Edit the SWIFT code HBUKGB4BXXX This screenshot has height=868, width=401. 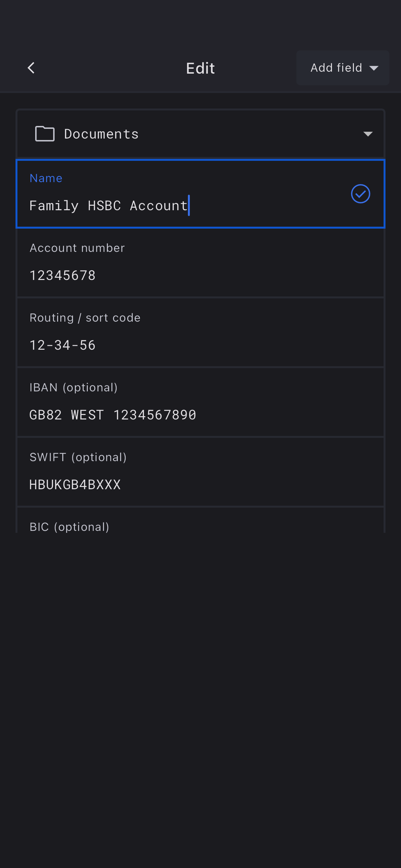75,485
